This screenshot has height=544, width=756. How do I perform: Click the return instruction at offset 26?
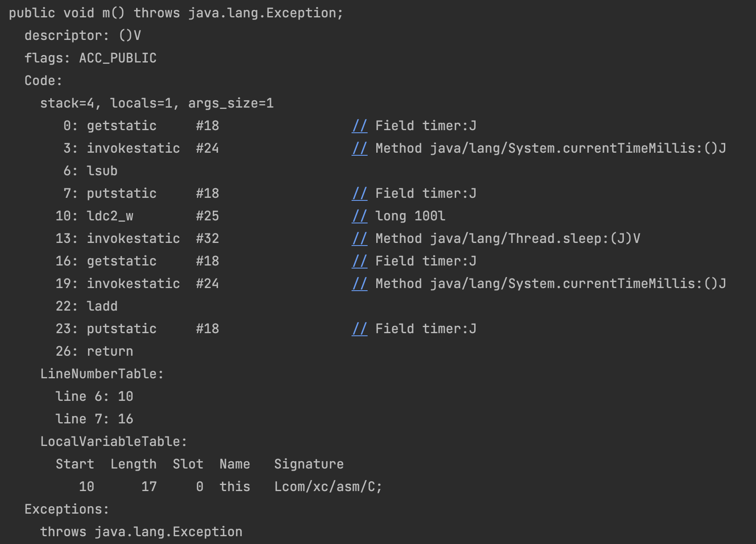click(x=110, y=351)
